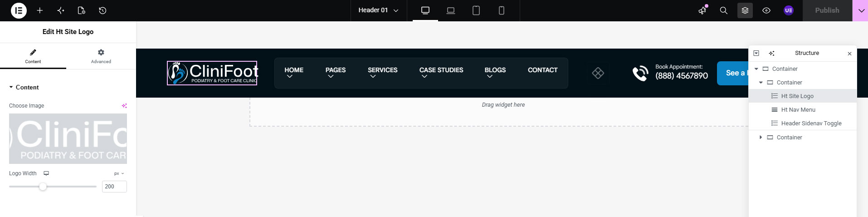This screenshot has height=217, width=868.
Task: Add a new element with plus icon
Action: click(x=40, y=10)
